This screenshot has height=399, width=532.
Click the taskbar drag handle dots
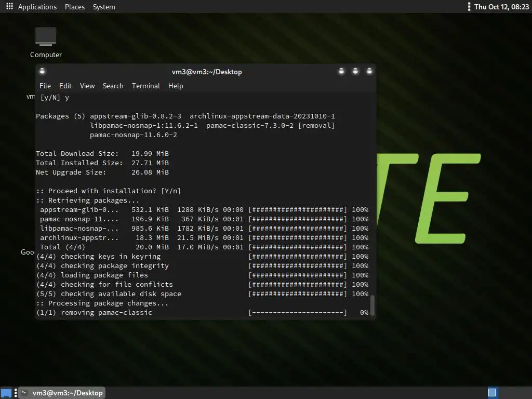coord(16,393)
